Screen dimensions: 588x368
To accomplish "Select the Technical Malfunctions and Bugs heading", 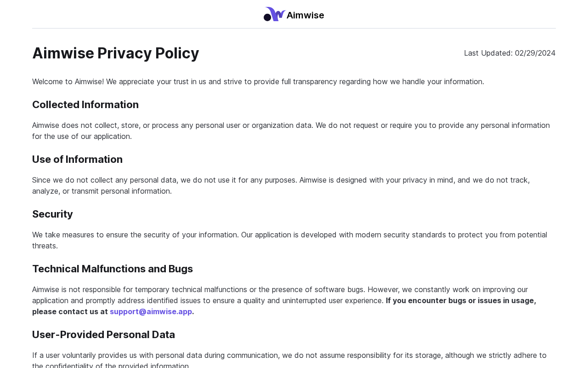I will 113,269.
